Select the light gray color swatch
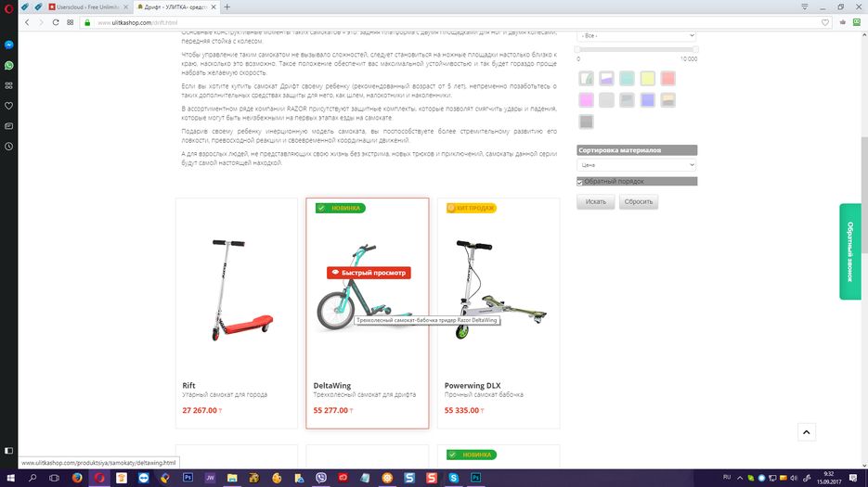 tap(607, 100)
